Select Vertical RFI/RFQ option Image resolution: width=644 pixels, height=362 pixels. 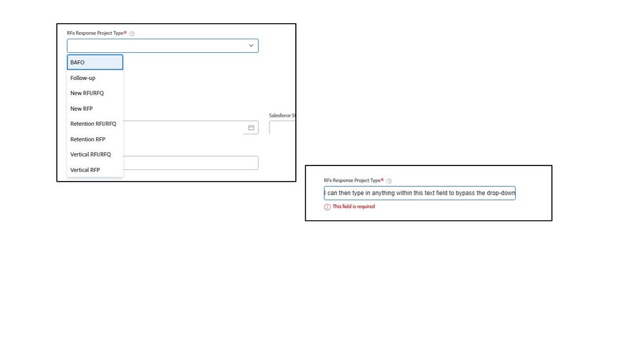click(x=95, y=155)
